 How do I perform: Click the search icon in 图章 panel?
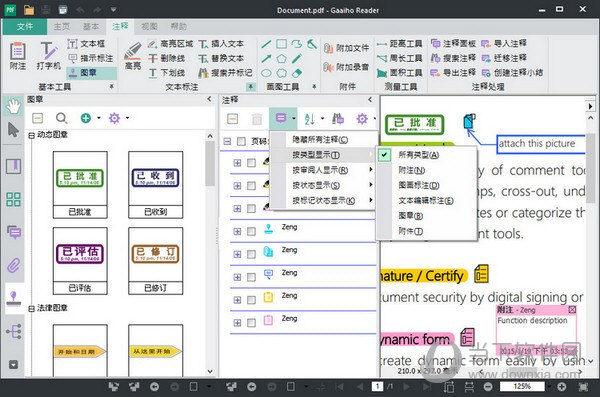point(62,118)
